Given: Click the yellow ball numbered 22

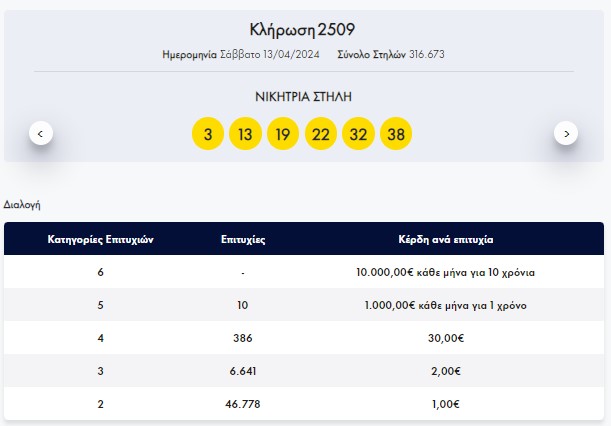Looking at the screenshot, I should [320, 133].
